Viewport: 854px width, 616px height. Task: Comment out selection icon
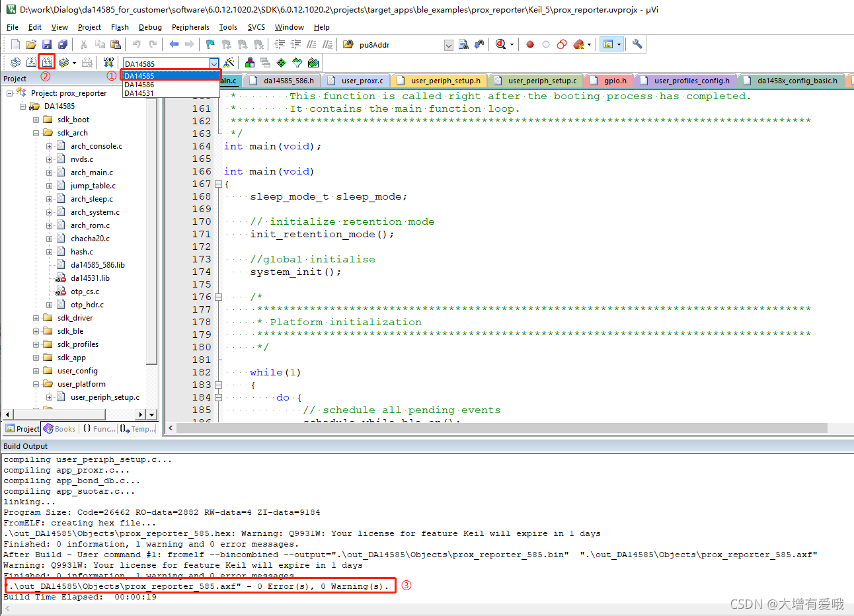click(x=311, y=44)
